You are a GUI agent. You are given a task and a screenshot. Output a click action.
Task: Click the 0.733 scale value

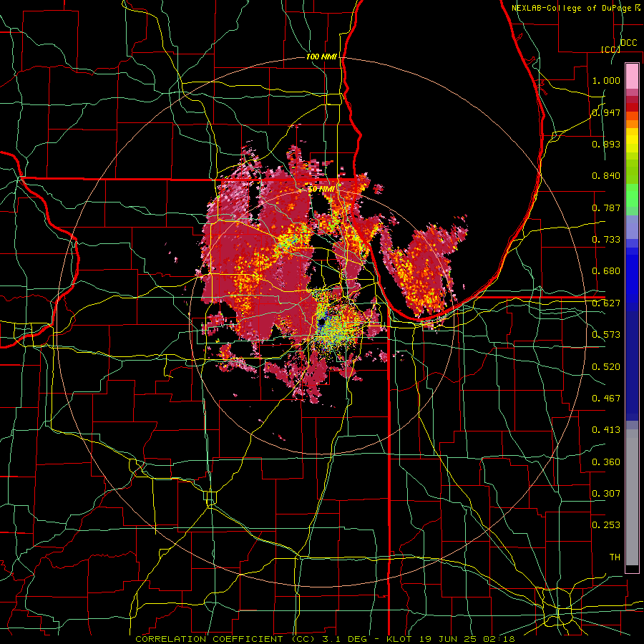tap(606, 240)
